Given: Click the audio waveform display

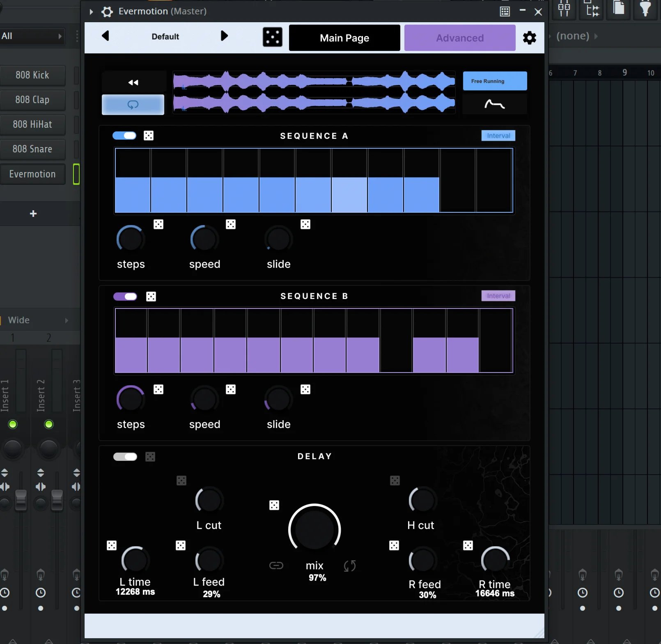Looking at the screenshot, I should coord(314,92).
